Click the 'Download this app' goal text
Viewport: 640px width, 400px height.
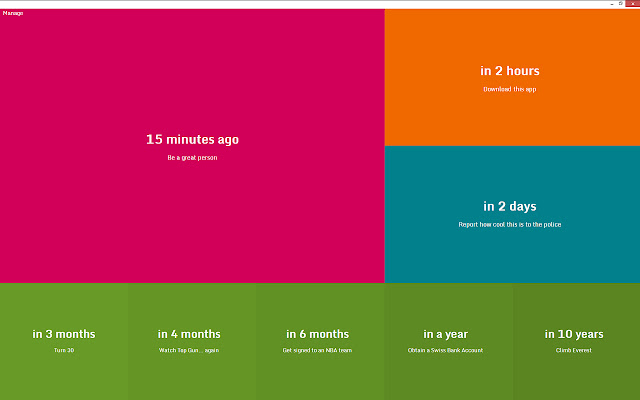pyautogui.click(x=510, y=89)
